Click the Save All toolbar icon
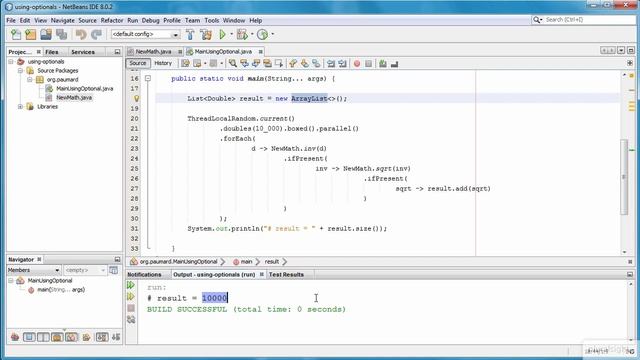 [62, 35]
